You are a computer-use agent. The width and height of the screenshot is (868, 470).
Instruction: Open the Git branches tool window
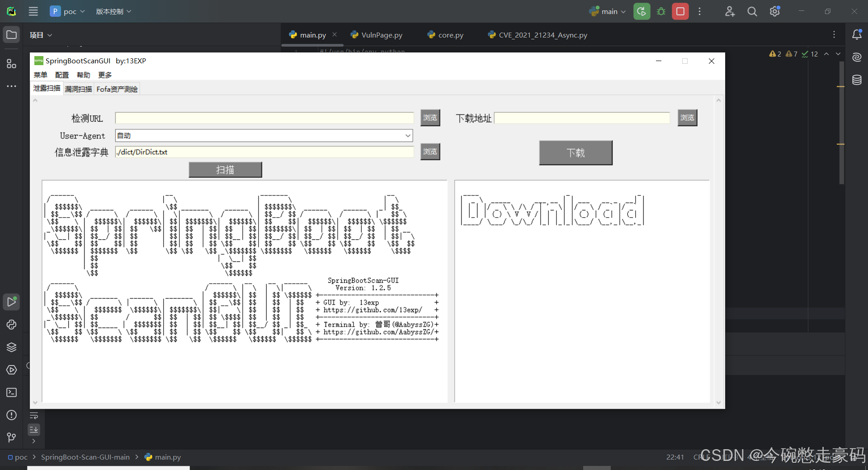coord(11,437)
